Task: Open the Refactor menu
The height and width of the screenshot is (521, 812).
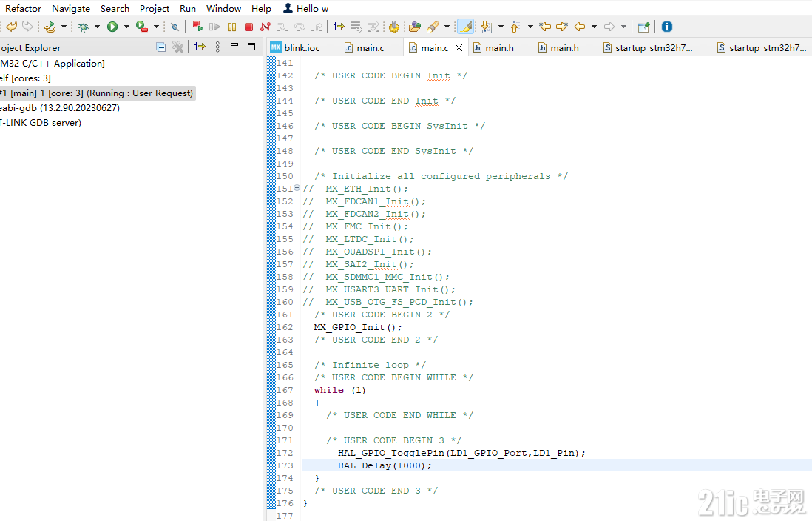Action: (x=24, y=9)
